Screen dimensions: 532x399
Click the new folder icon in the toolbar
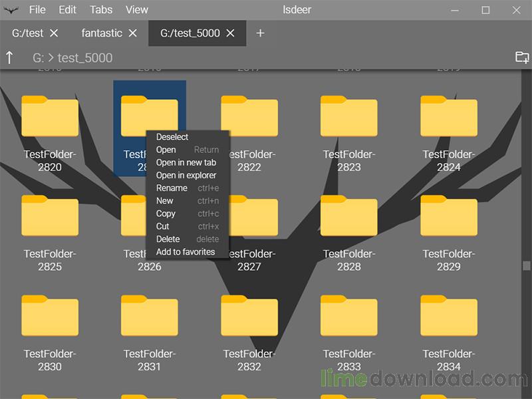(522, 57)
